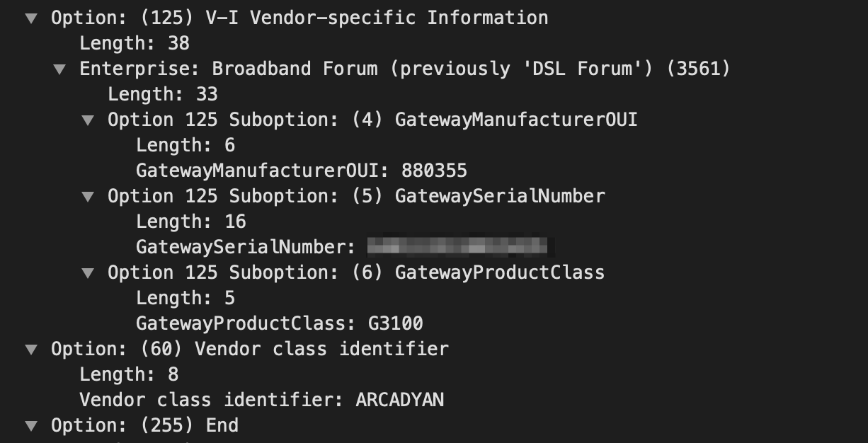Select the Length: 33 field
Viewport: 868px width, 443px height.
(163, 94)
